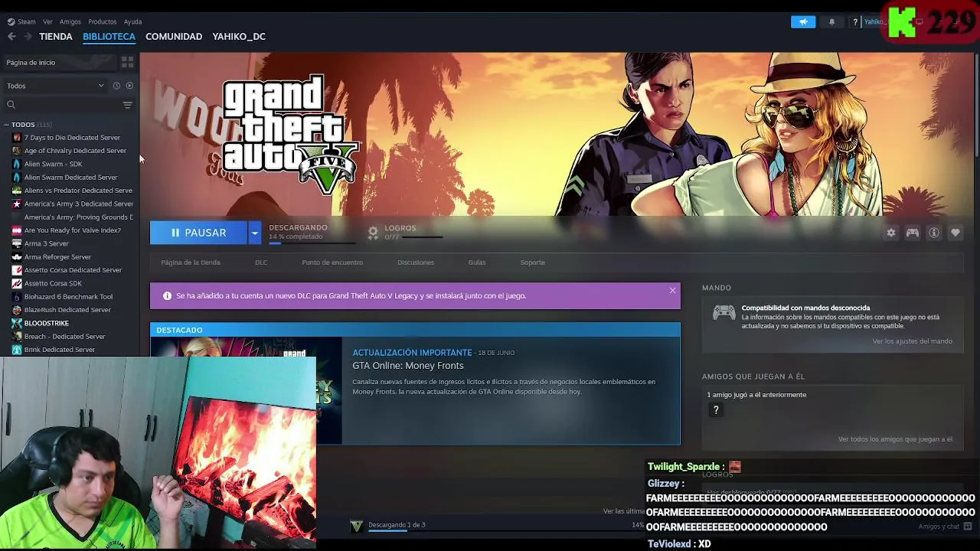Image resolution: width=980 pixels, height=551 pixels.
Task: Open library advanced filter options icon
Action: pos(128,105)
